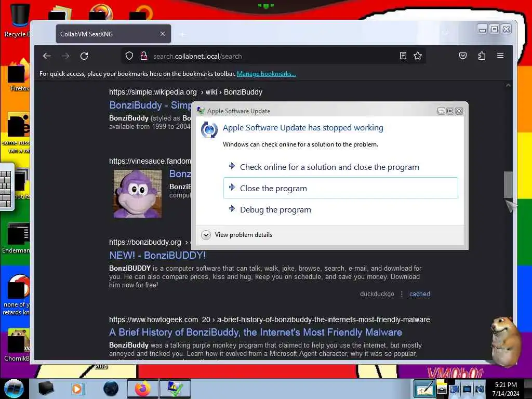532x399 pixels.
Task: Open the Windows Start orb
Action: [x=14, y=389]
